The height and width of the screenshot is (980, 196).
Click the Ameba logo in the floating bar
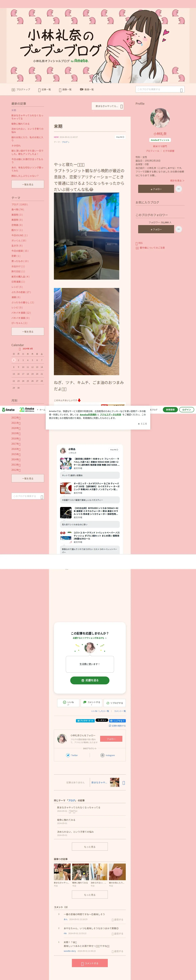coord(8,410)
